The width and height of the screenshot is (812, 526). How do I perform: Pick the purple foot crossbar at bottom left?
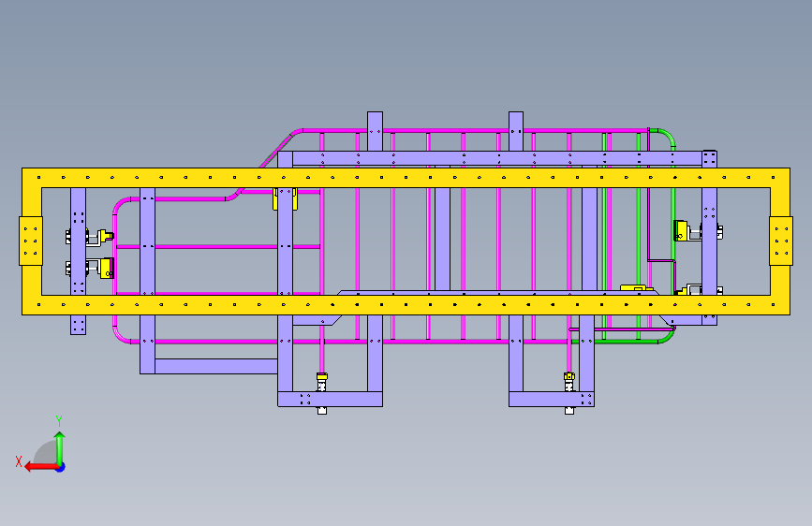point(330,399)
